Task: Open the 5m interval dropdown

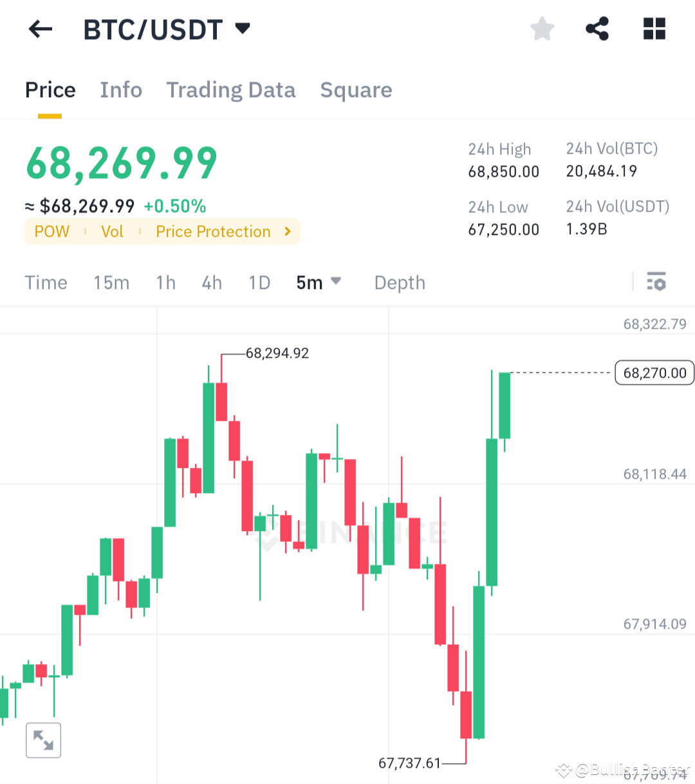Action: [319, 282]
